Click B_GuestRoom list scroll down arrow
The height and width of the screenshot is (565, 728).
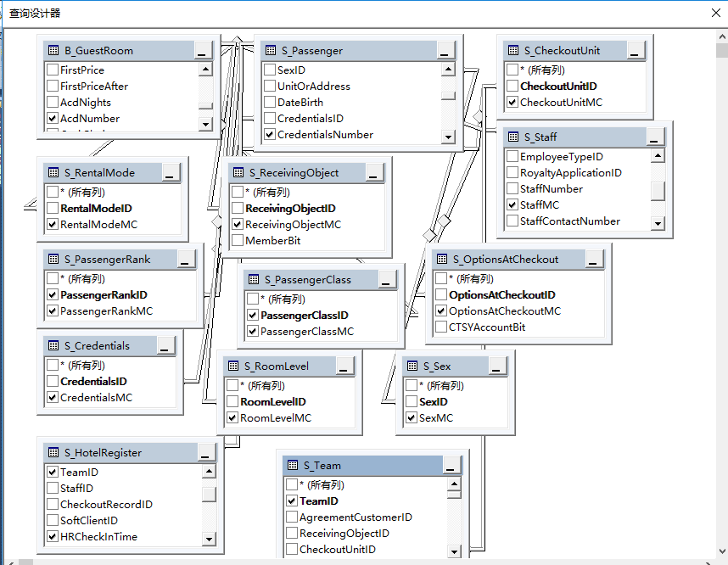pos(205,124)
